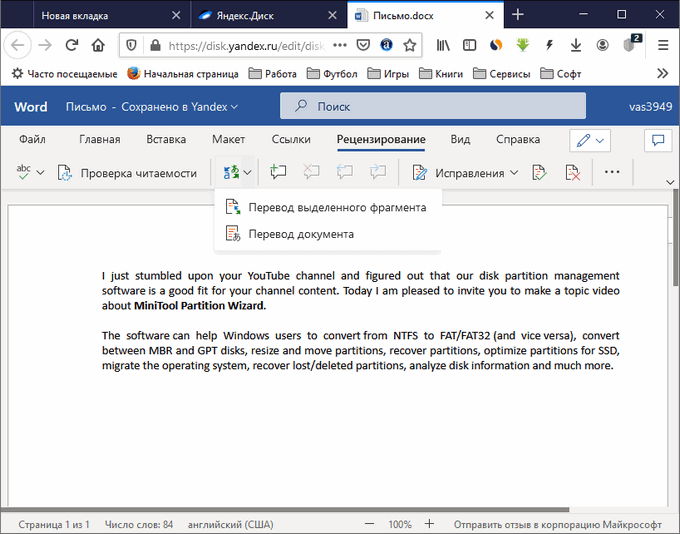The image size is (680, 534).
Task: Click the Поиск search field
Action: [433, 106]
